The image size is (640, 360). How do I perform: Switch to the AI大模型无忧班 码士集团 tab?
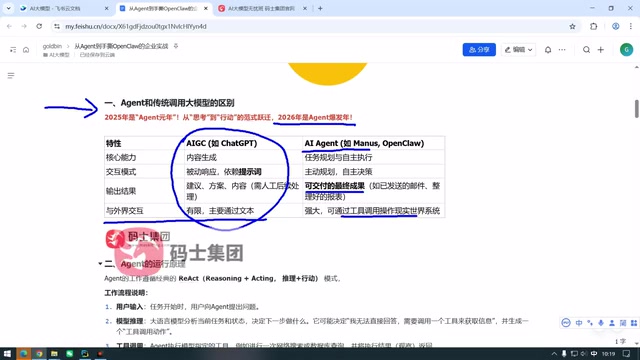262,8
